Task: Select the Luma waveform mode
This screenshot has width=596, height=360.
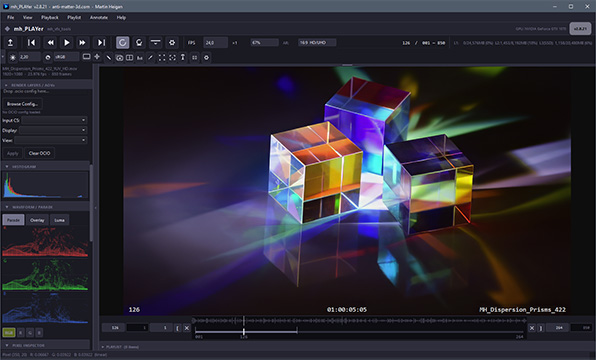Action: coord(59,220)
